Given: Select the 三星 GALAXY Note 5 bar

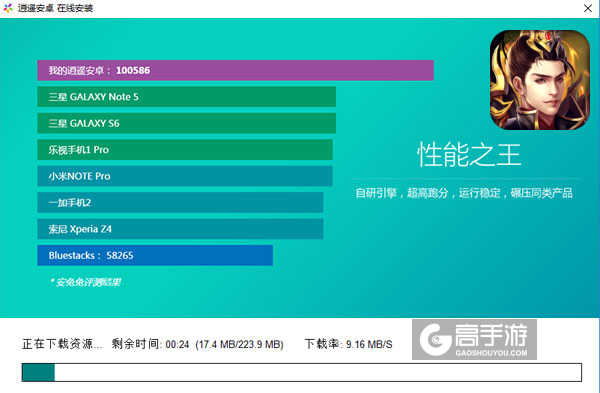Looking at the screenshot, I should tap(186, 97).
